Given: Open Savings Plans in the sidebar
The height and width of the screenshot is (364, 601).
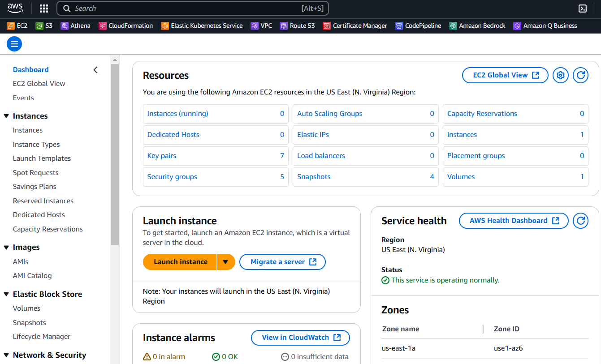Looking at the screenshot, I should click(35, 187).
